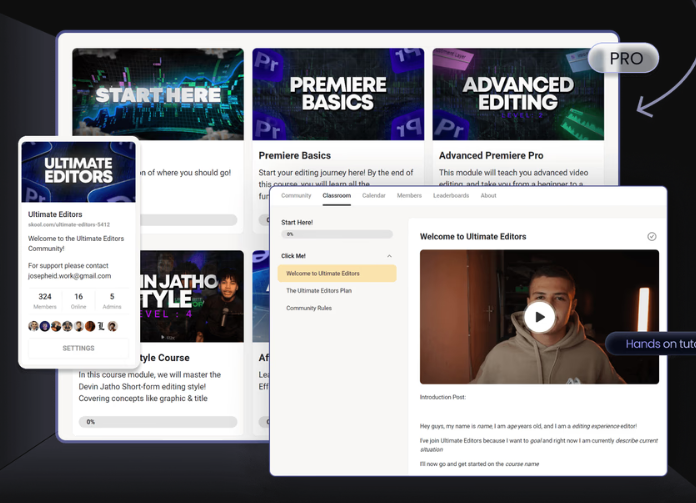This screenshot has height=503, width=696.
Task: Select the Welcome to Ultimate Editors lesson
Action: pyautogui.click(x=337, y=273)
